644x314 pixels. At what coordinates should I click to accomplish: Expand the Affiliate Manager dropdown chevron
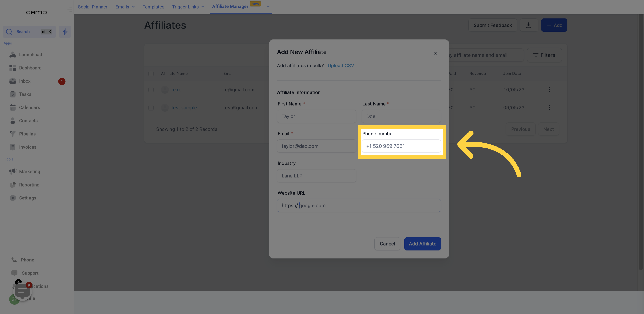[268, 7]
